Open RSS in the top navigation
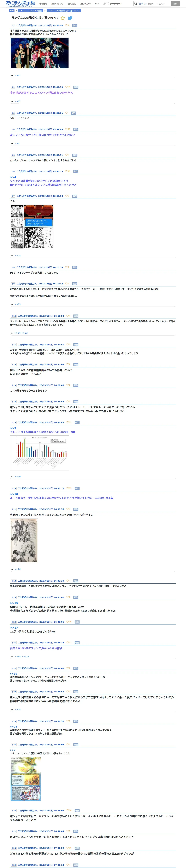The image size is (186, 868). (97, 4)
